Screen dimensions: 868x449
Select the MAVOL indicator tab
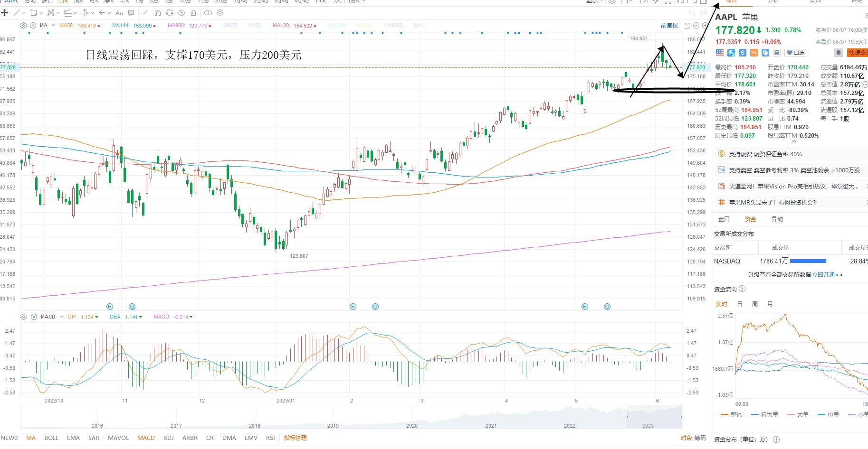coord(118,438)
